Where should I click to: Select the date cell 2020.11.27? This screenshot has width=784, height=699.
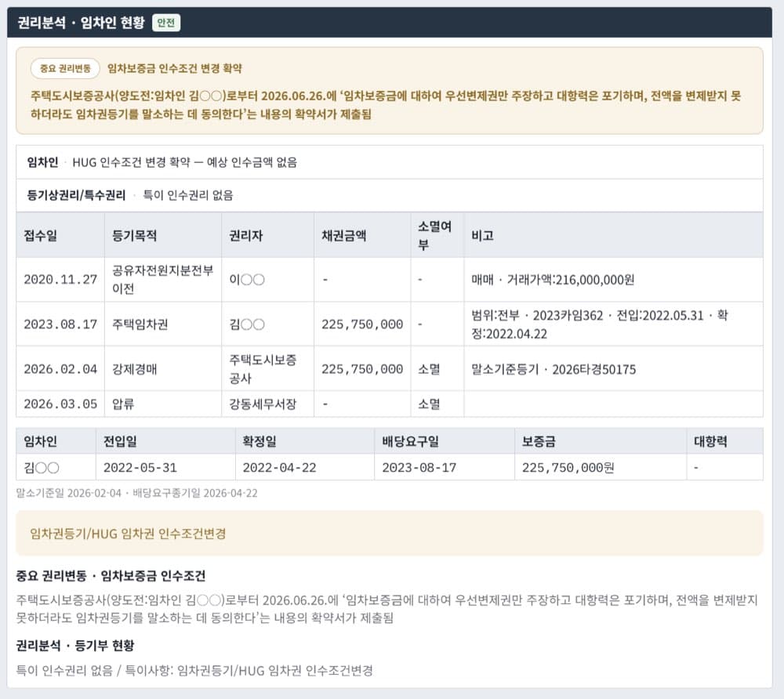(x=60, y=279)
